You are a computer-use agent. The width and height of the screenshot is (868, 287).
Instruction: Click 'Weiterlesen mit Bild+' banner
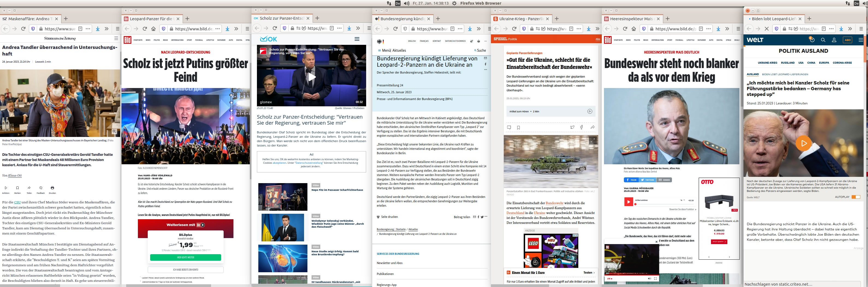[186, 225]
